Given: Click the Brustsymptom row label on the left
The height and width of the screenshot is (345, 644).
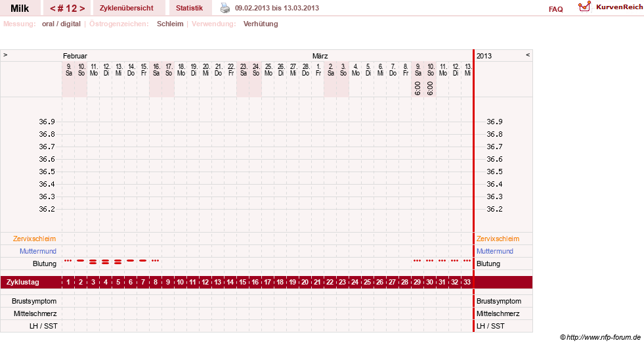Looking at the screenshot, I should (34, 301).
